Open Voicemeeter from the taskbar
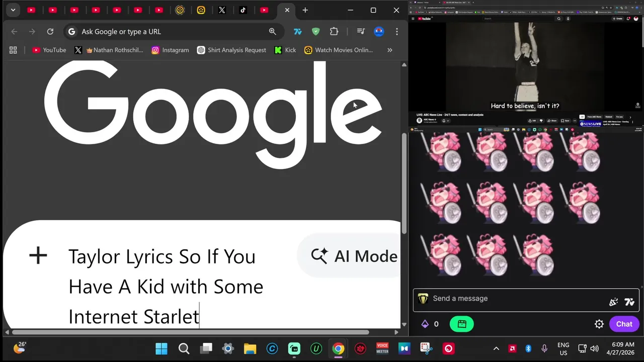 382,348
